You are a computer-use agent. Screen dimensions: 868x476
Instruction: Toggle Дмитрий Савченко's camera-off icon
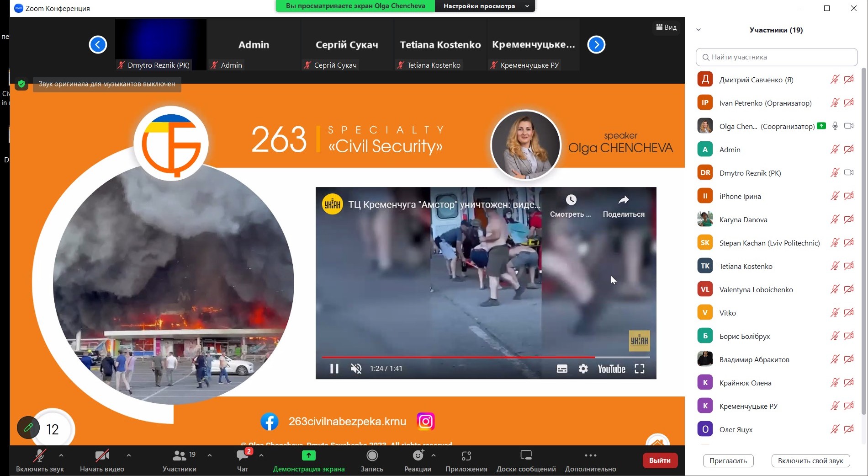[849, 80]
